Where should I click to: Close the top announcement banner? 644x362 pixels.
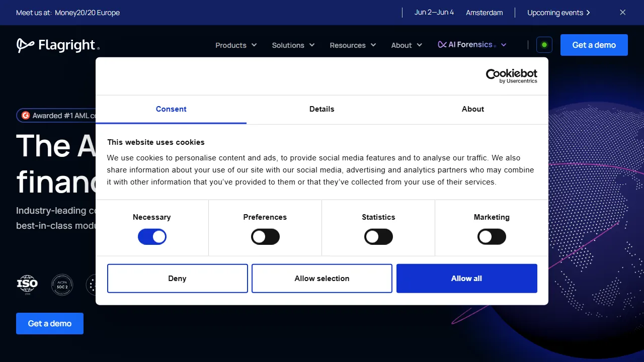pyautogui.click(x=623, y=13)
